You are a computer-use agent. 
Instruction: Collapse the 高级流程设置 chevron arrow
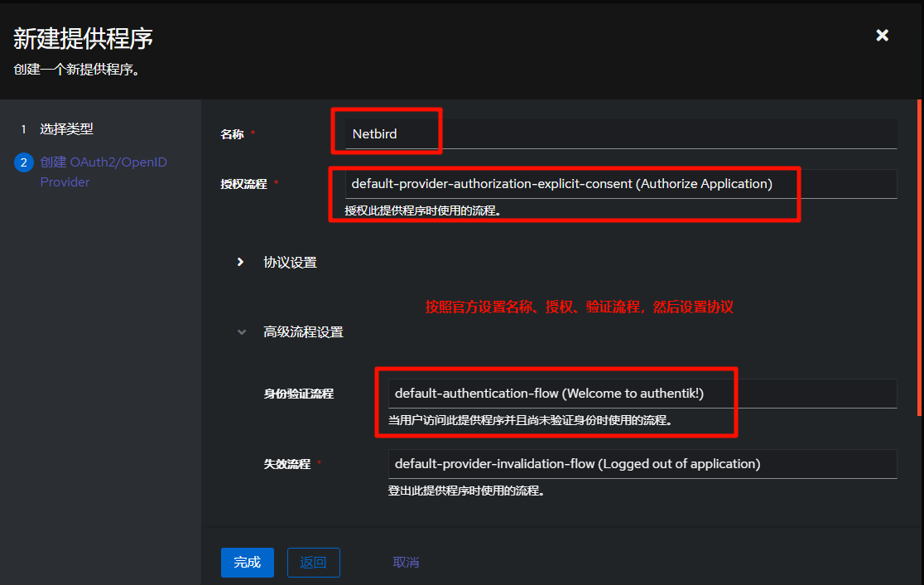(241, 331)
